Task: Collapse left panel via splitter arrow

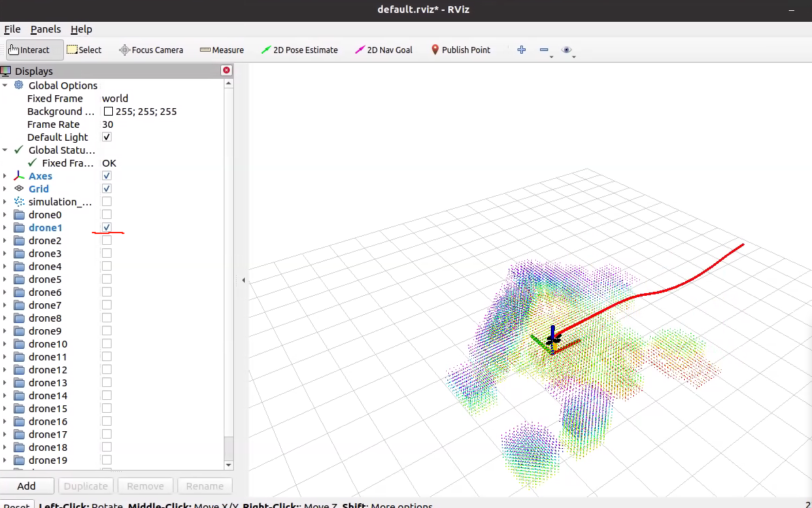Action: [243, 280]
